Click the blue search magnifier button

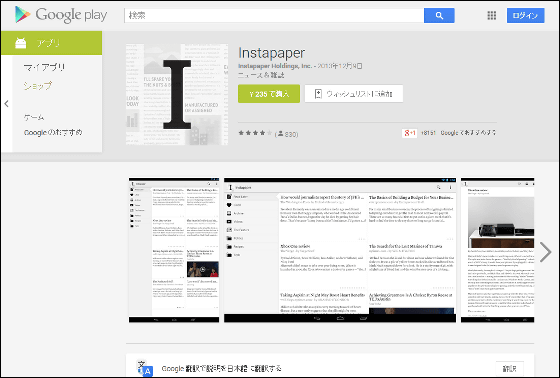tap(439, 15)
